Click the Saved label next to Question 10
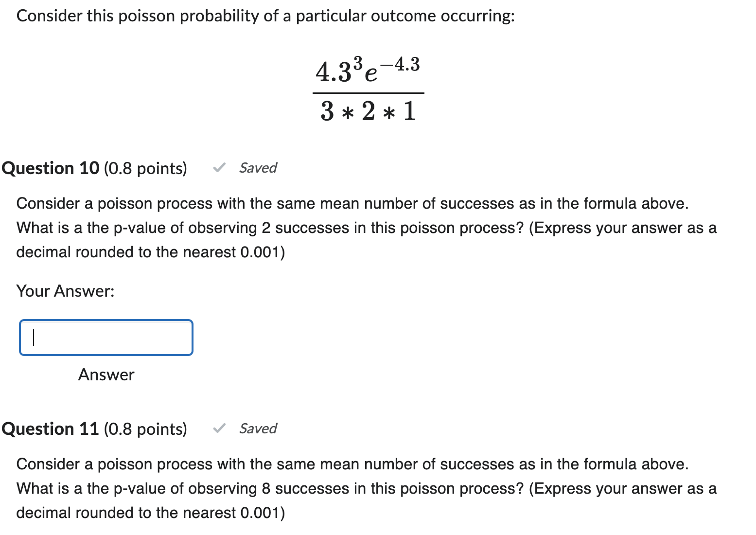The height and width of the screenshot is (535, 756). [257, 168]
